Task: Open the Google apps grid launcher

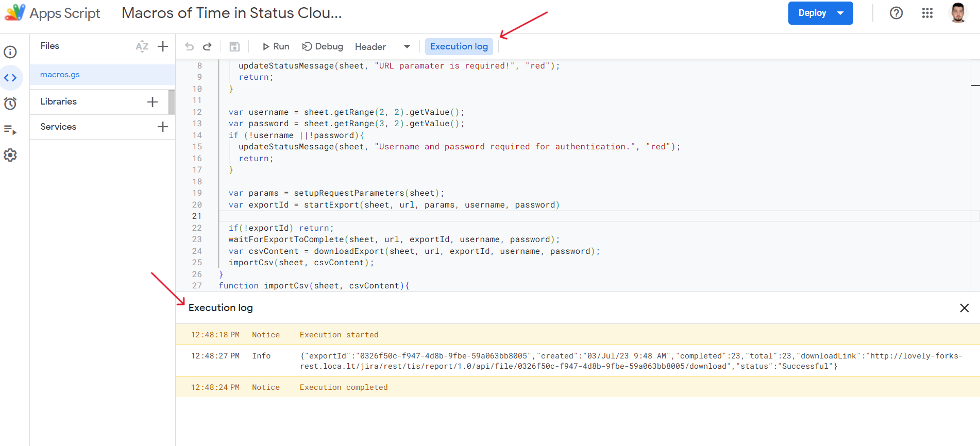Action: (x=927, y=13)
